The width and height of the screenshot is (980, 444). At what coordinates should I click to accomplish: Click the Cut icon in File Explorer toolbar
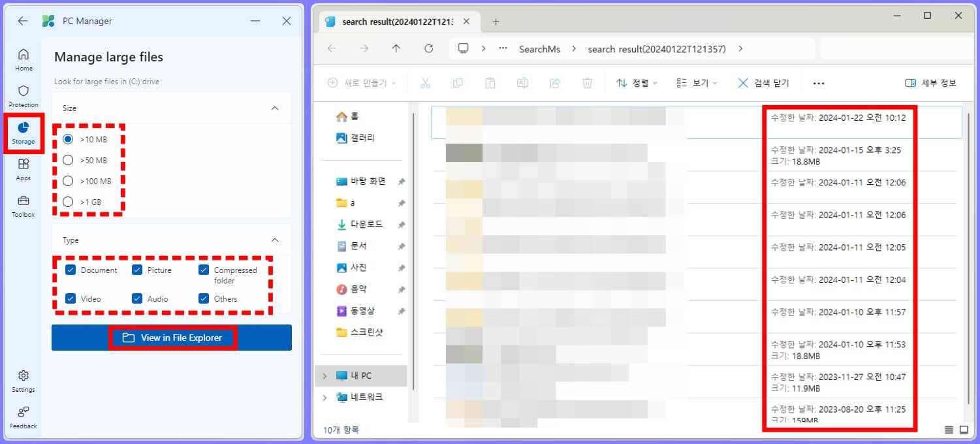[x=425, y=83]
